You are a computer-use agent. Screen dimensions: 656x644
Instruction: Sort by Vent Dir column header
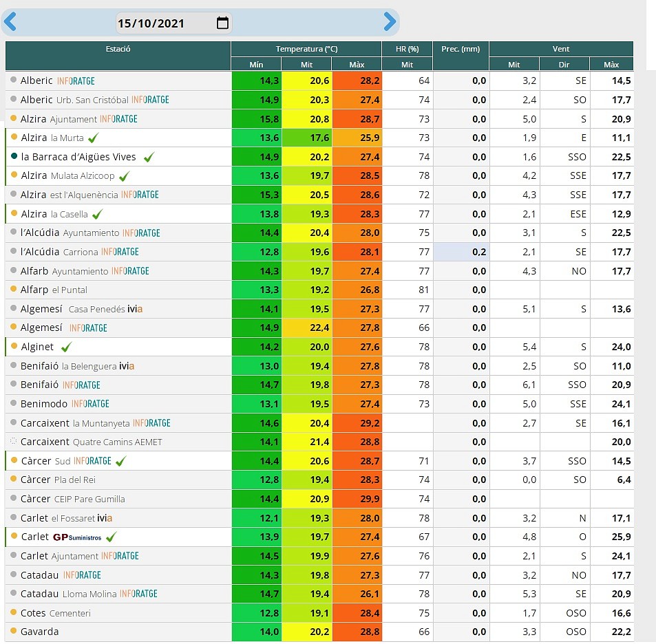pyautogui.click(x=564, y=65)
